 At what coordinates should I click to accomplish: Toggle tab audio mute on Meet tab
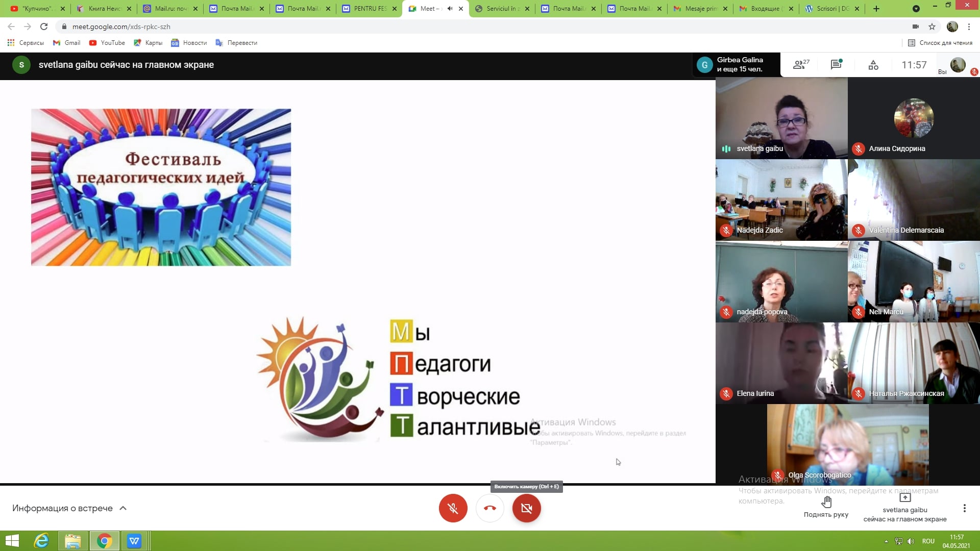coord(450,9)
